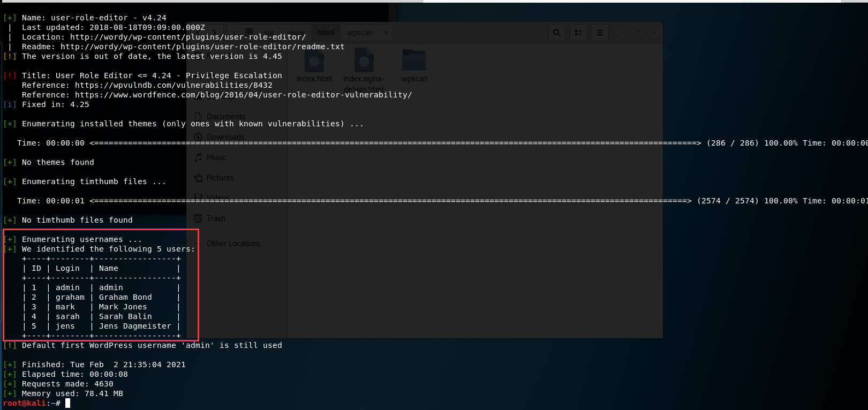Click '(2574 / 2574)' progress count
The image size is (868, 410).
[x=728, y=201]
